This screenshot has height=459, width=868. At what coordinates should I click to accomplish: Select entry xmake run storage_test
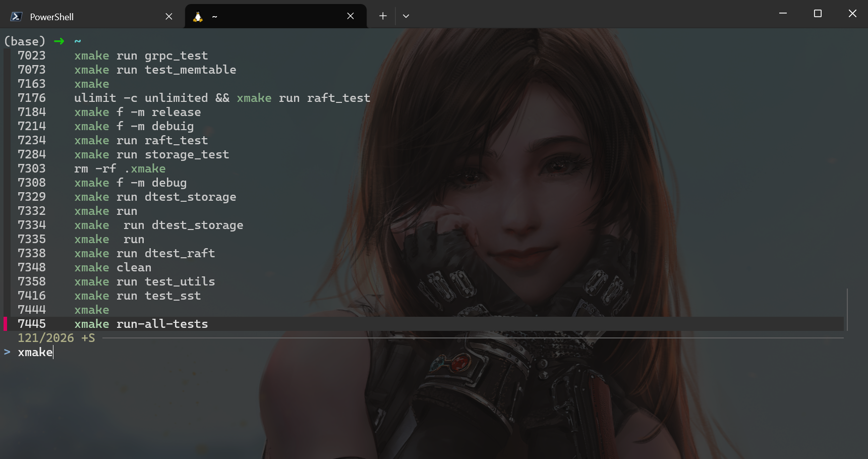coord(123,154)
